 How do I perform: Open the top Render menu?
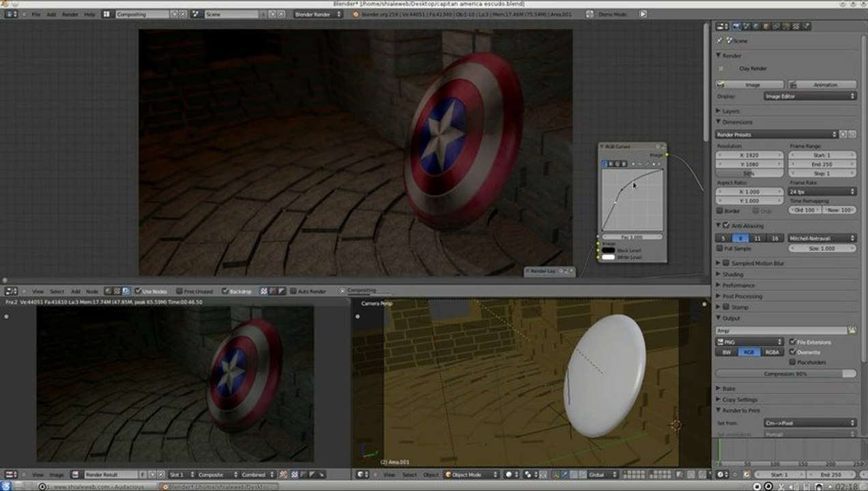click(70, 14)
